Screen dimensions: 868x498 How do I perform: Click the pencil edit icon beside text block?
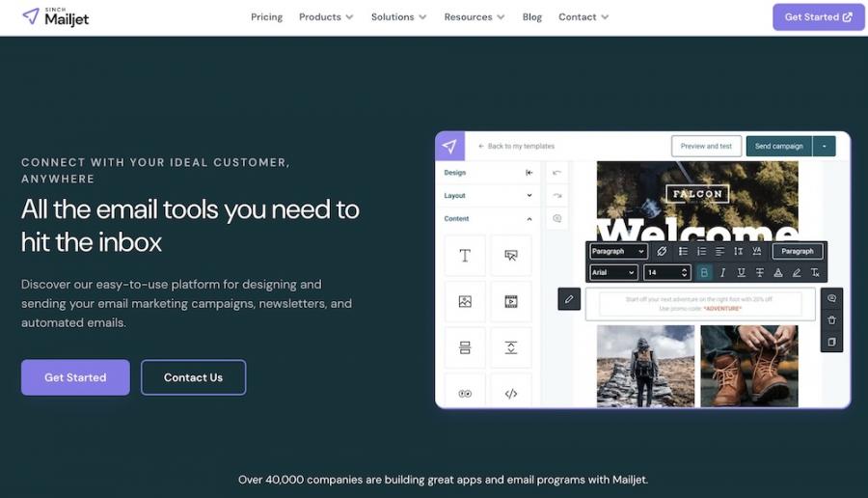569,299
